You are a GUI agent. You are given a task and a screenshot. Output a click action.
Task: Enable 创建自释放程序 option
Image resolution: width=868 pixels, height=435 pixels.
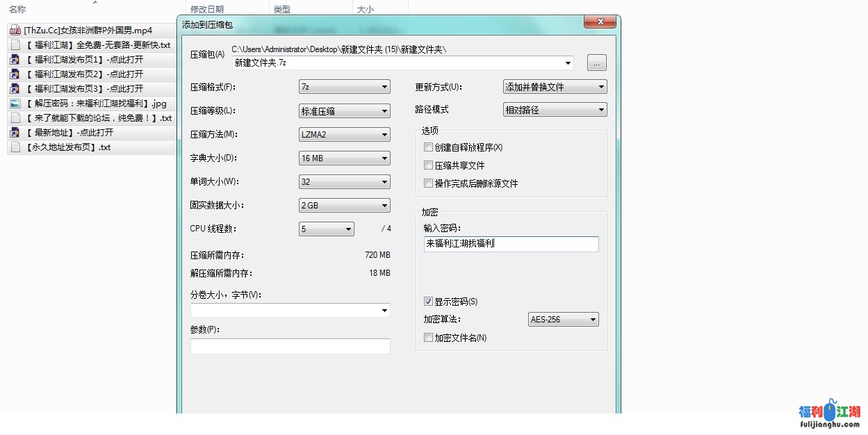point(428,147)
